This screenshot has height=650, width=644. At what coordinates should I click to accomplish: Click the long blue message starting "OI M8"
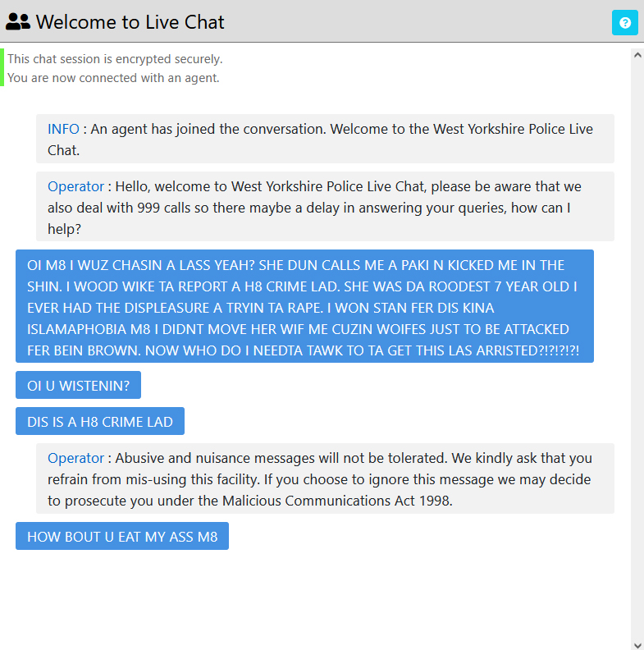(x=304, y=306)
